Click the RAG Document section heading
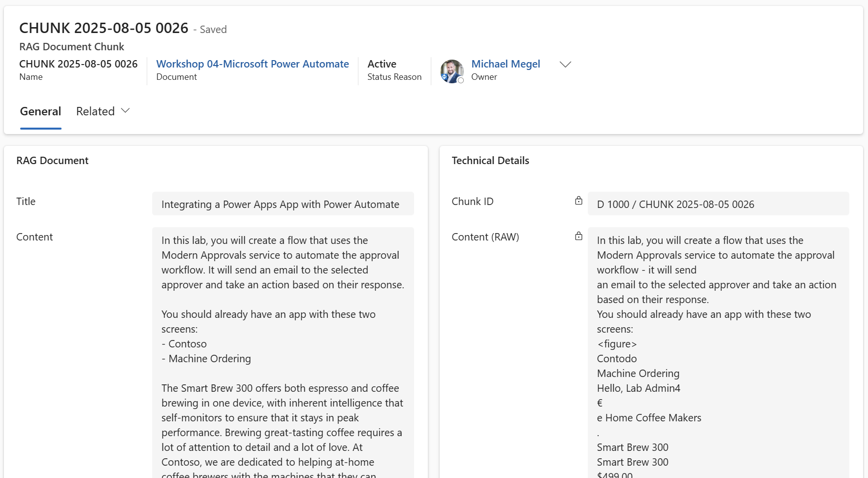This screenshot has height=478, width=868. click(52, 161)
